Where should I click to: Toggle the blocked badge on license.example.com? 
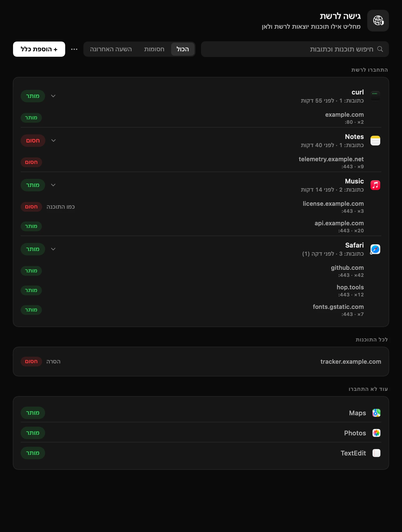[31, 207]
